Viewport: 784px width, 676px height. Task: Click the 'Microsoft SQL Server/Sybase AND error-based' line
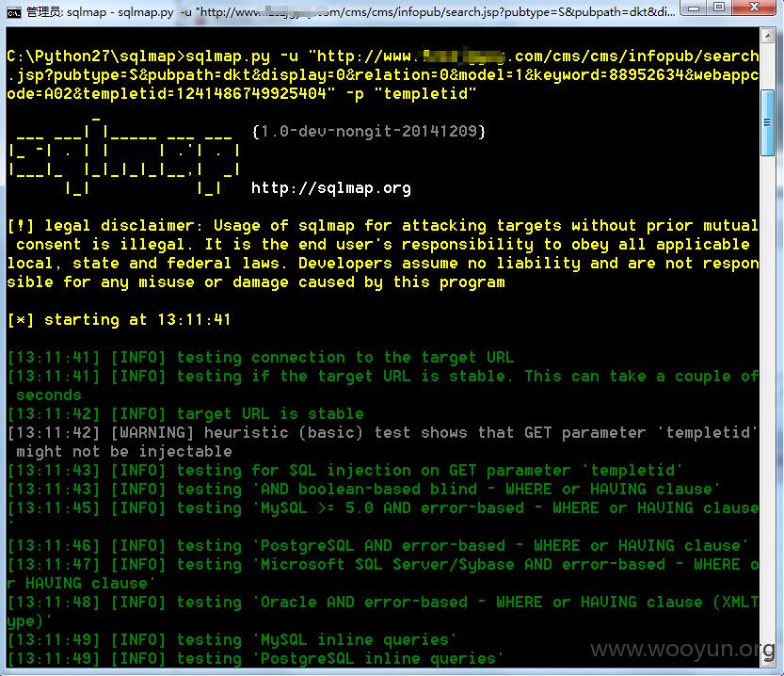pyautogui.click(x=383, y=574)
